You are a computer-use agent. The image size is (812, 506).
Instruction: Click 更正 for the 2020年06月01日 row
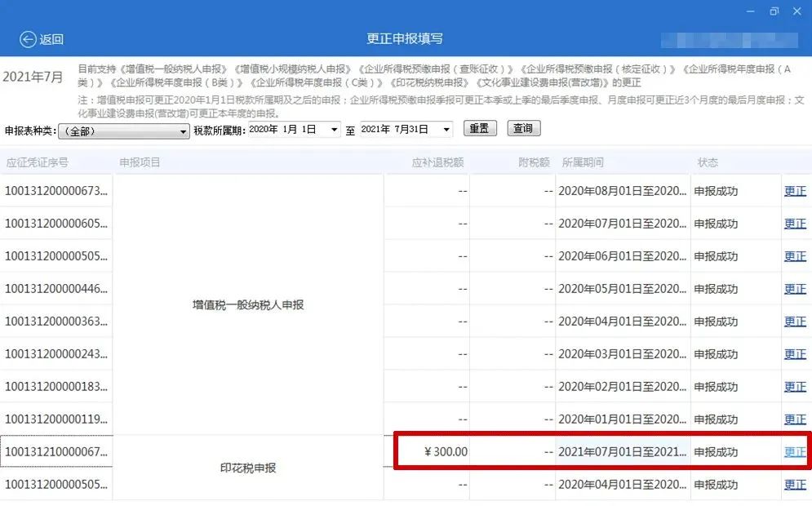[795, 256]
